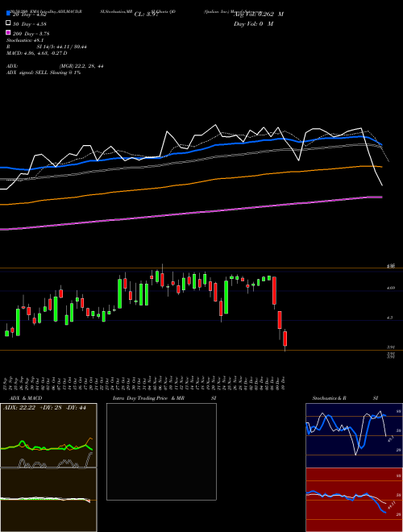Click the ADX indicator chart panel
Viewport: 403px width, 532px height.
[x=48, y=435]
